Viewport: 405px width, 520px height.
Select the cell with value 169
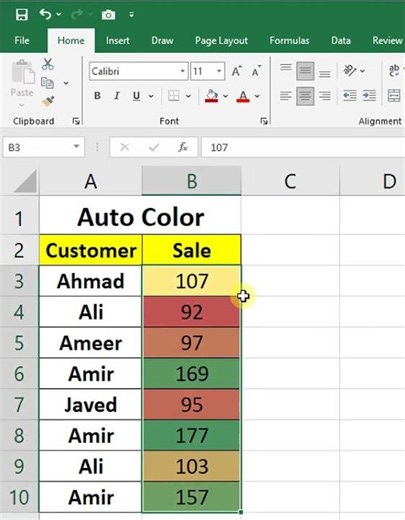[x=192, y=374]
